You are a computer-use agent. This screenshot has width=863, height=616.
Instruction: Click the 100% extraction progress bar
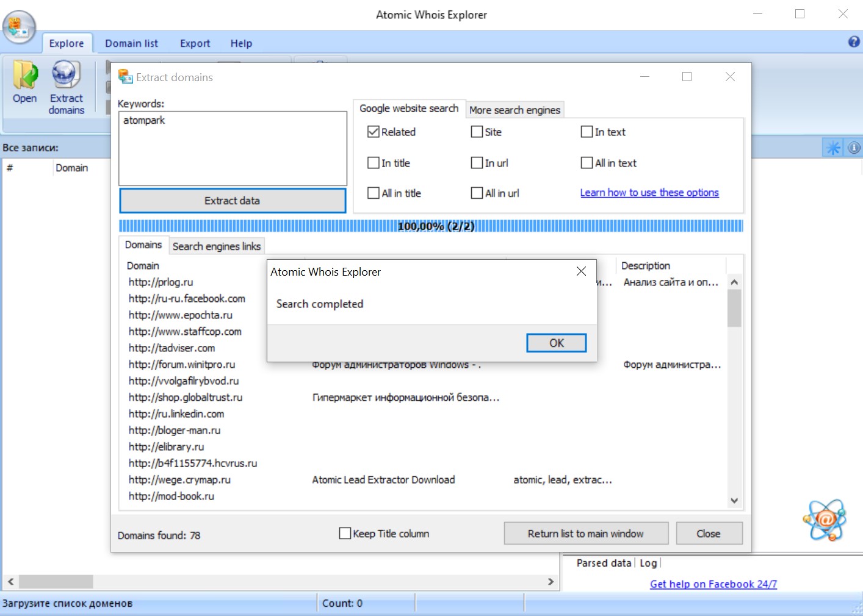[x=431, y=226]
